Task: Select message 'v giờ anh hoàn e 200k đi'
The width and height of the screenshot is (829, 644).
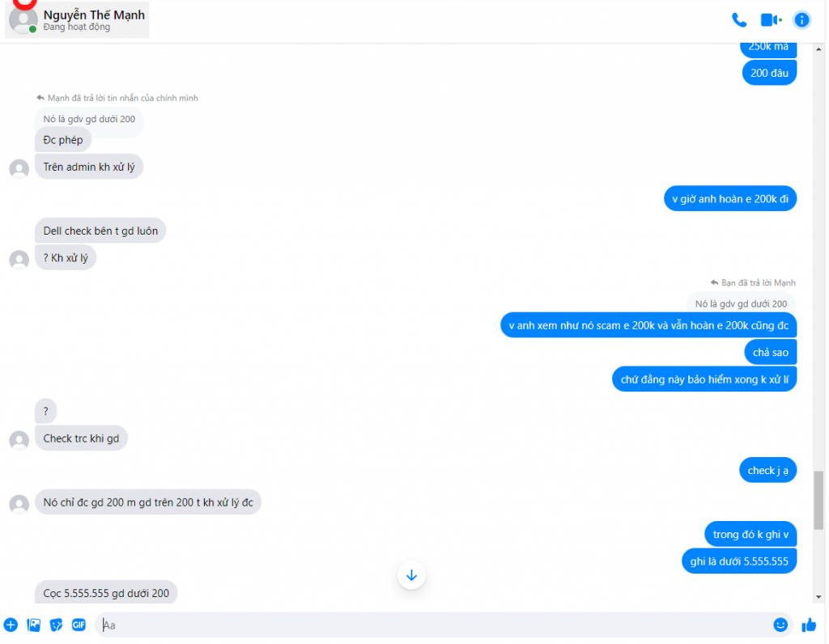Action: (x=729, y=199)
